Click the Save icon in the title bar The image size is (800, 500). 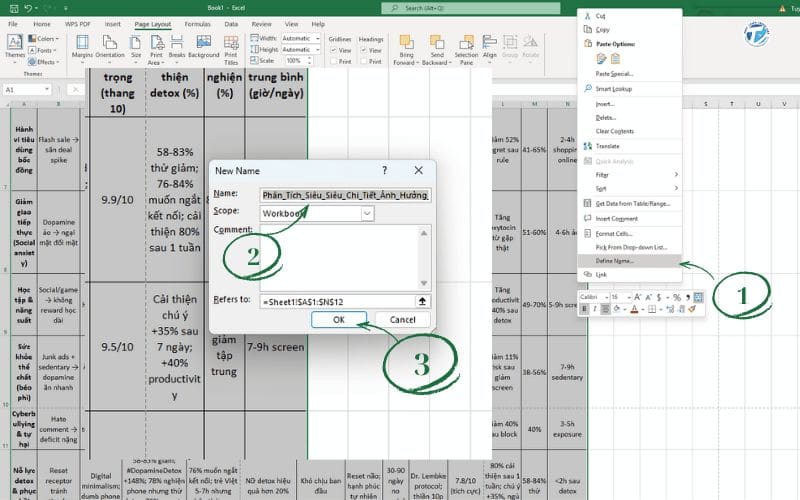pos(14,8)
